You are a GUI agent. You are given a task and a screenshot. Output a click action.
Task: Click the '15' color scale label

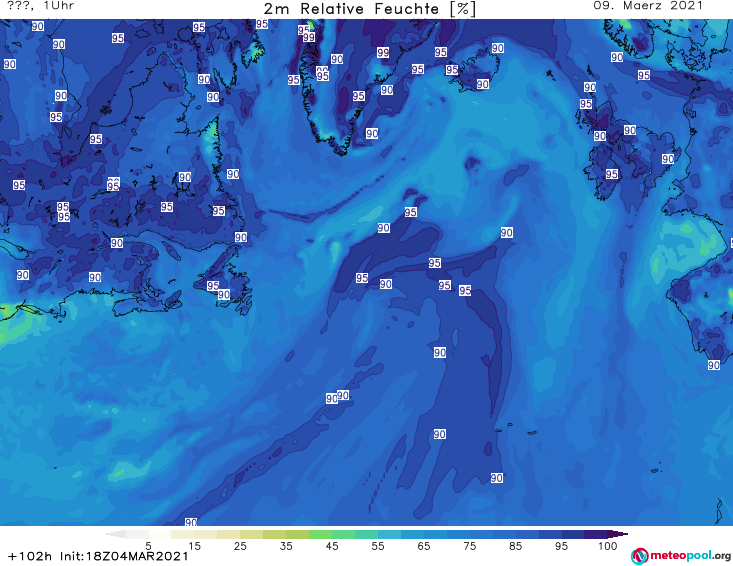click(x=194, y=546)
